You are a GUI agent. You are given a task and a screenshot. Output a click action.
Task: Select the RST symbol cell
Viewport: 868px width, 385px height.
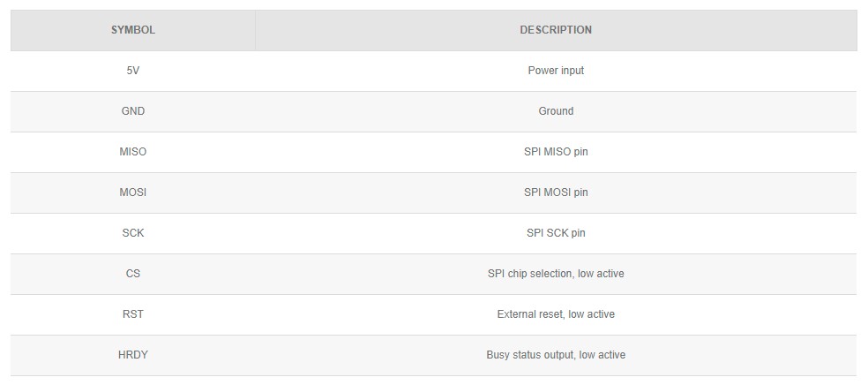tap(132, 314)
